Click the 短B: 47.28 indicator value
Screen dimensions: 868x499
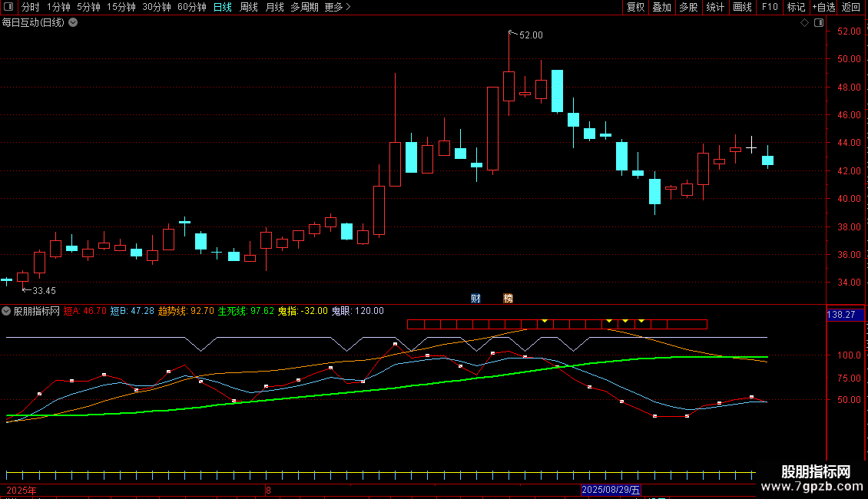[132, 311]
